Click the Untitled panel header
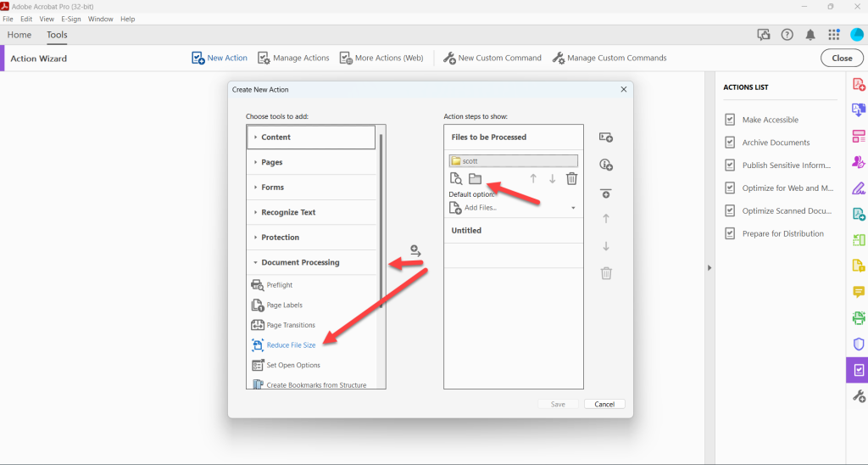 (513, 231)
